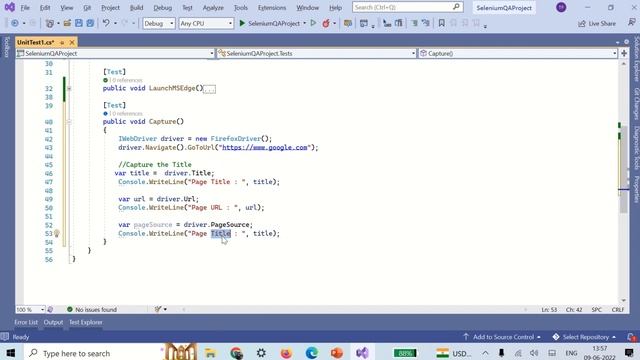Click the ENG language indicator in system tray

pyautogui.click(x=571, y=353)
